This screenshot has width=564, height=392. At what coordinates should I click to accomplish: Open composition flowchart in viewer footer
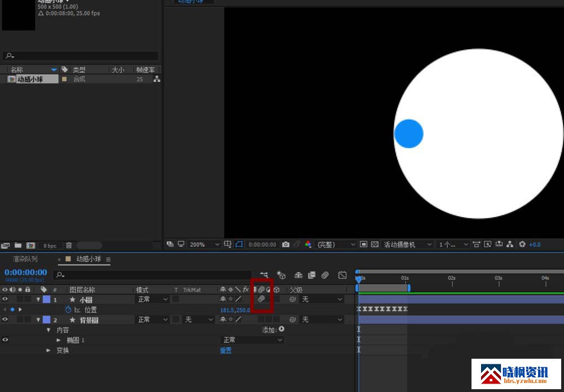pyautogui.click(x=510, y=245)
